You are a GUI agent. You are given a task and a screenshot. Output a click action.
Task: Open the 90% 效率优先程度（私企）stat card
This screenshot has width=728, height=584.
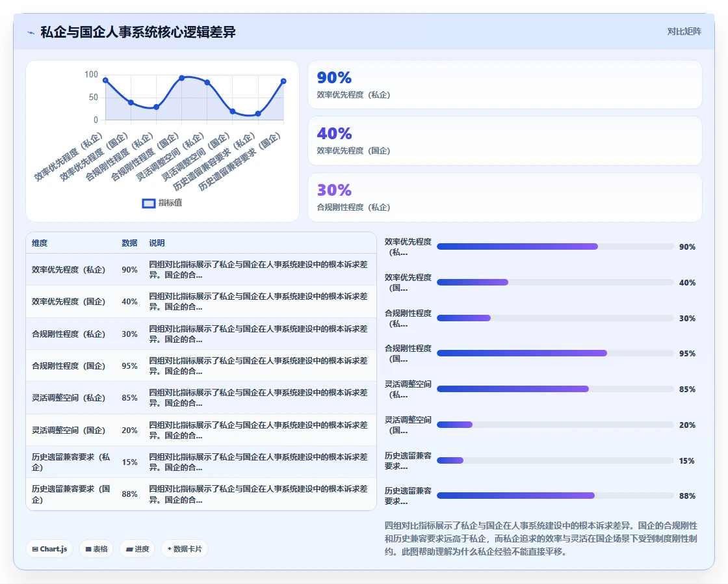click(x=504, y=85)
